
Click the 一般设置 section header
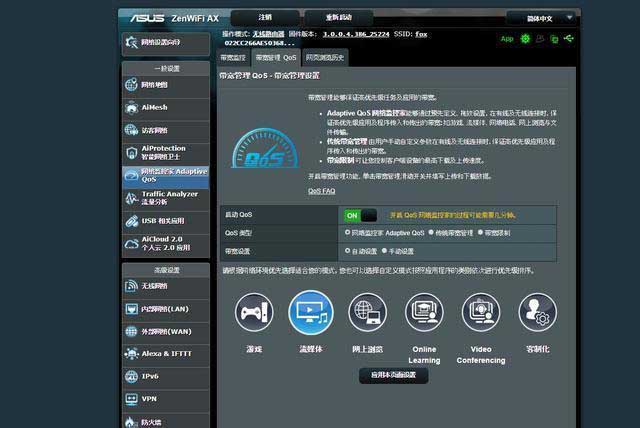coord(166,69)
